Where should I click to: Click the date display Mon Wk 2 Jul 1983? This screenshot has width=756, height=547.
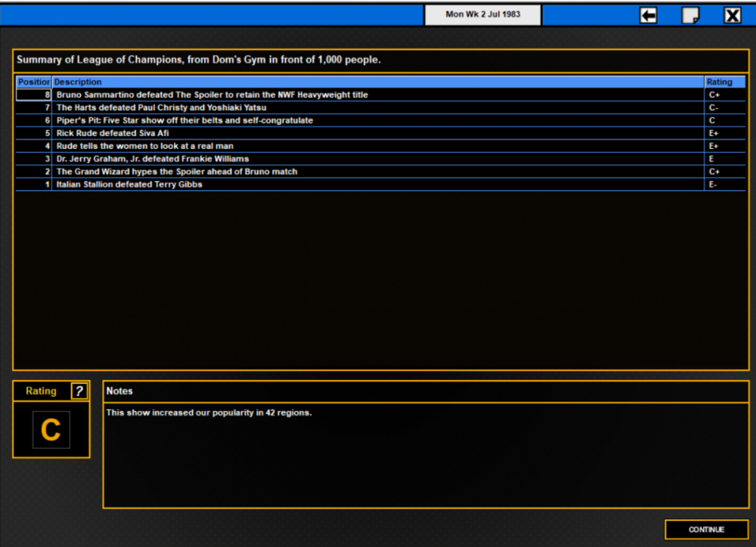click(x=482, y=14)
